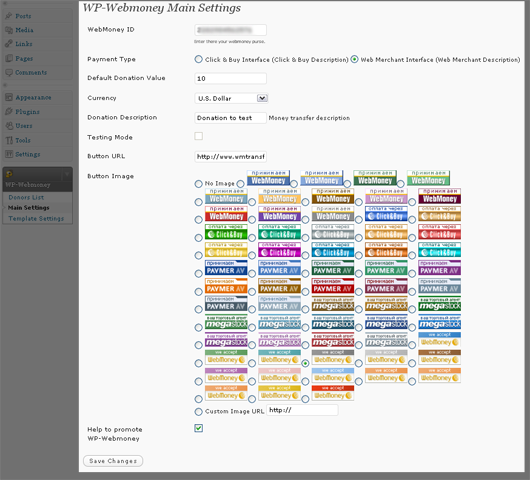The image size is (530, 480).
Task: Choose the purple 'we accept' WebMoney badge
Action: coord(226,375)
